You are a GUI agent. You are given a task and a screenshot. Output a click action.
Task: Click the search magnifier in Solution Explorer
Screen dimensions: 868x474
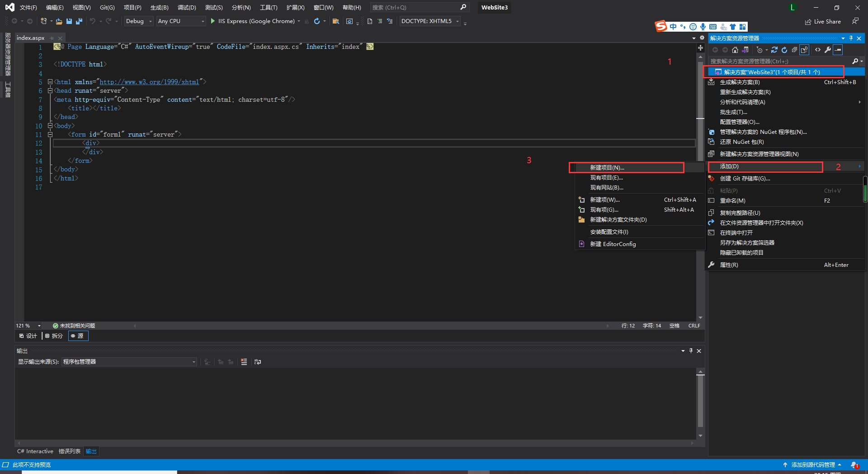(x=855, y=61)
